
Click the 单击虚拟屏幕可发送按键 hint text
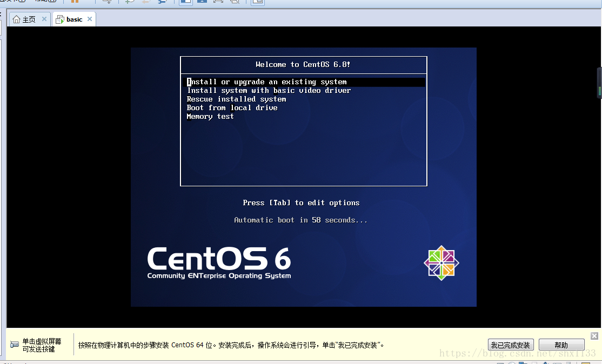42,345
